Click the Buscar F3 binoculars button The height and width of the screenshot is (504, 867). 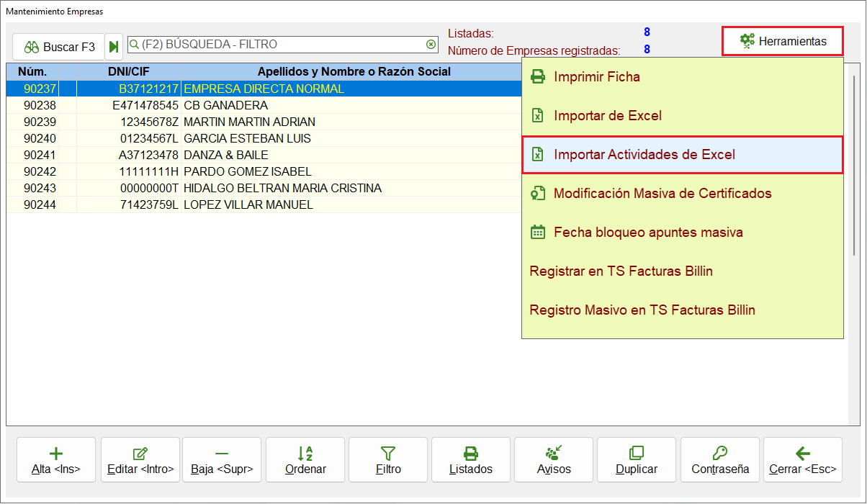coord(58,47)
